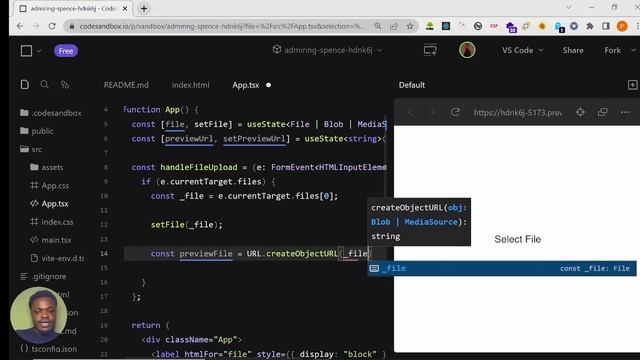
Task: Add a new panel with the plus icon
Action: 632,85
